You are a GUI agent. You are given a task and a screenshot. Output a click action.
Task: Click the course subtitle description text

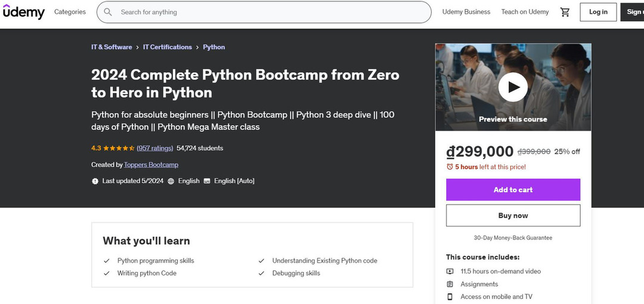243,121
